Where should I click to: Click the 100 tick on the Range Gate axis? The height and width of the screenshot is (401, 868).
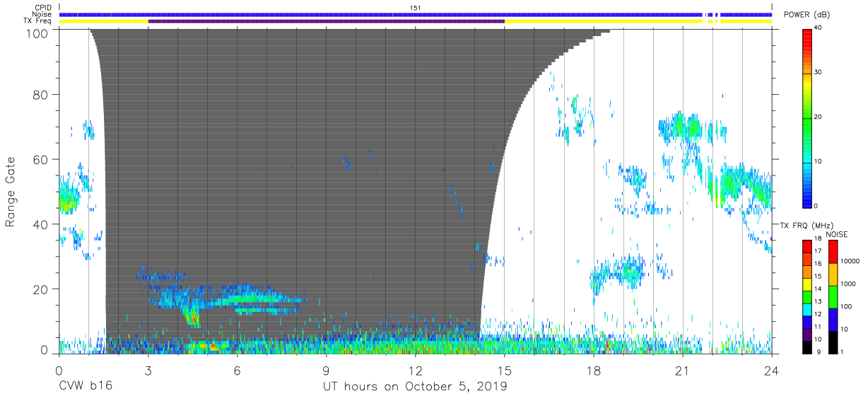tap(39, 33)
